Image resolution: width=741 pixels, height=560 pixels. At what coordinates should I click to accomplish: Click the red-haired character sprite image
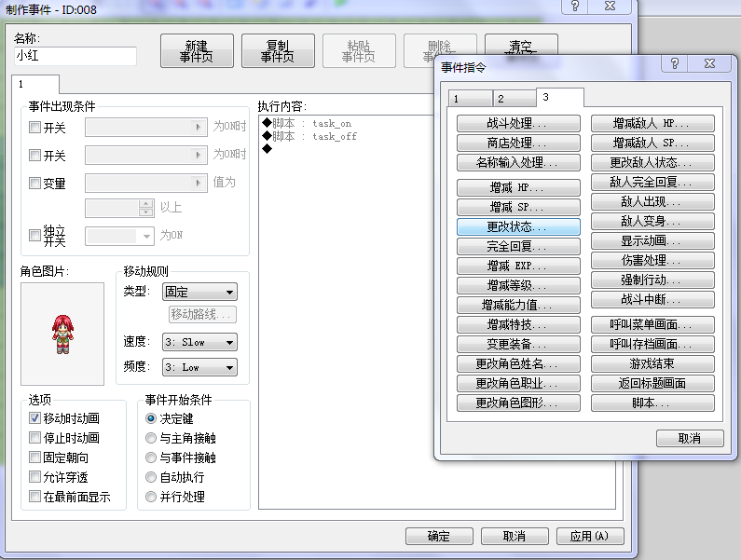click(62, 335)
